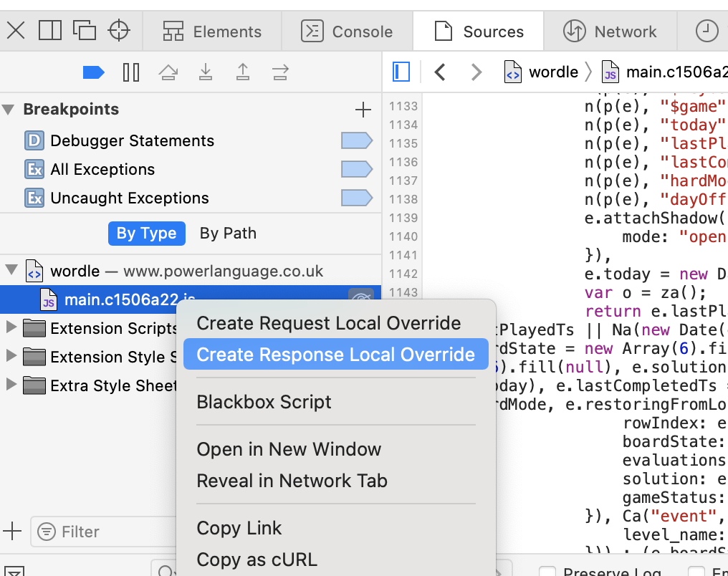
Task: Toggle Debugger Statements breakpoint
Action: point(357,140)
